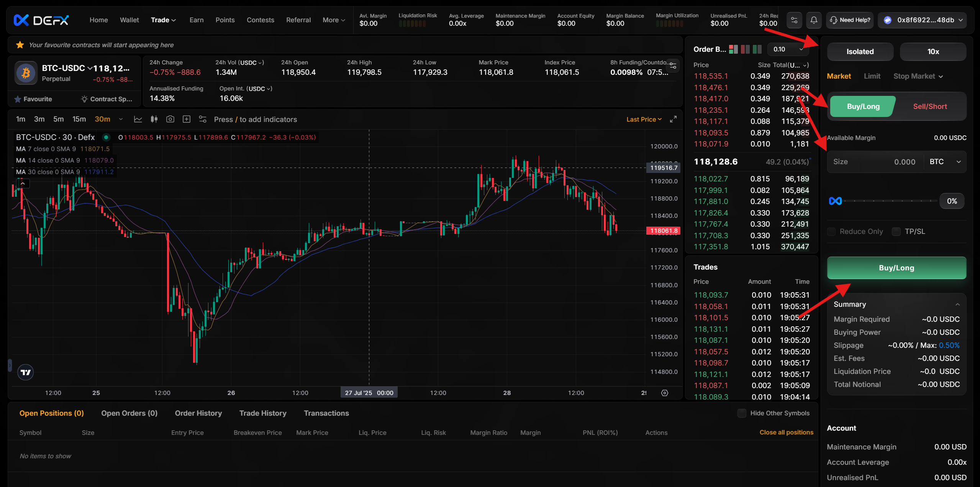
Task: Select 15m timeframe
Action: pos(79,119)
